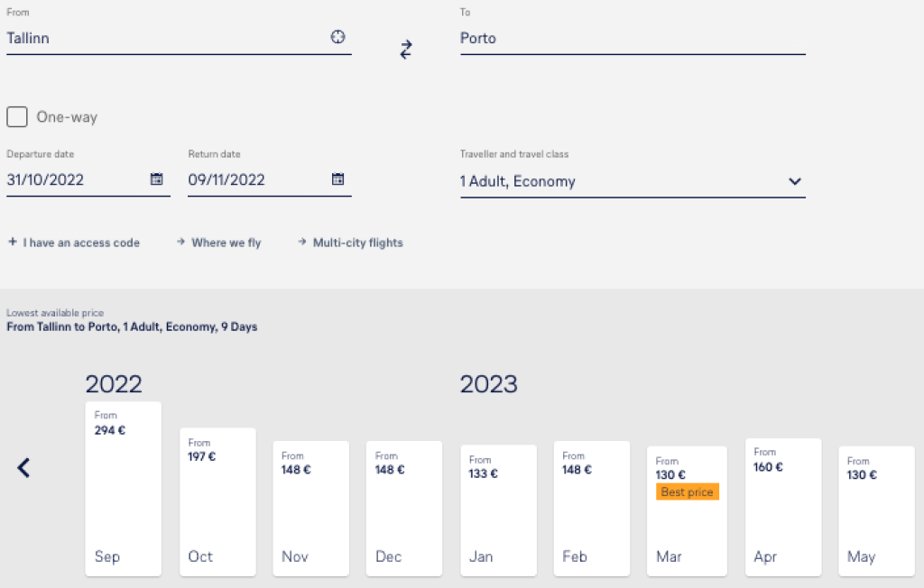Click the arrow icon beside Where we fly
Screen dimensions: 924x588
point(181,242)
